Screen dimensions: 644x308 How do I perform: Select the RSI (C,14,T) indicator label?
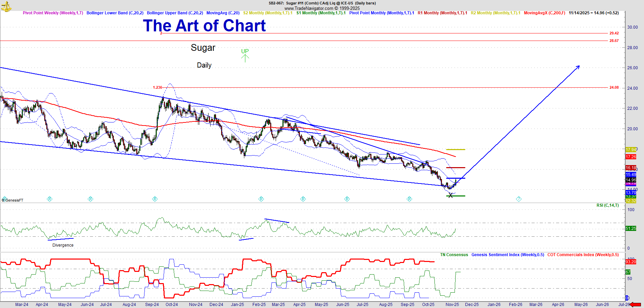(x=608, y=205)
